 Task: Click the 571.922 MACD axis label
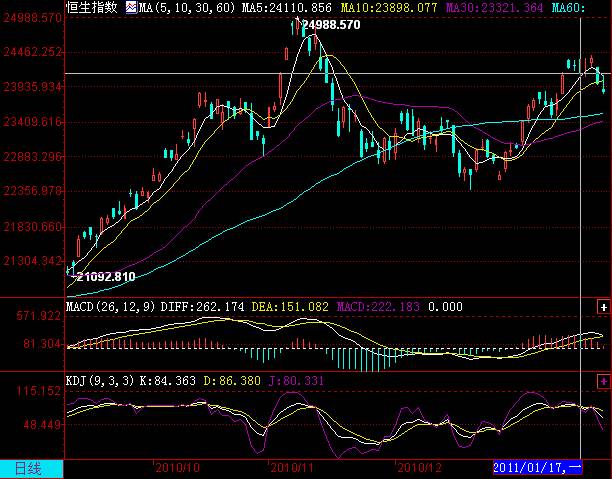tap(38, 316)
